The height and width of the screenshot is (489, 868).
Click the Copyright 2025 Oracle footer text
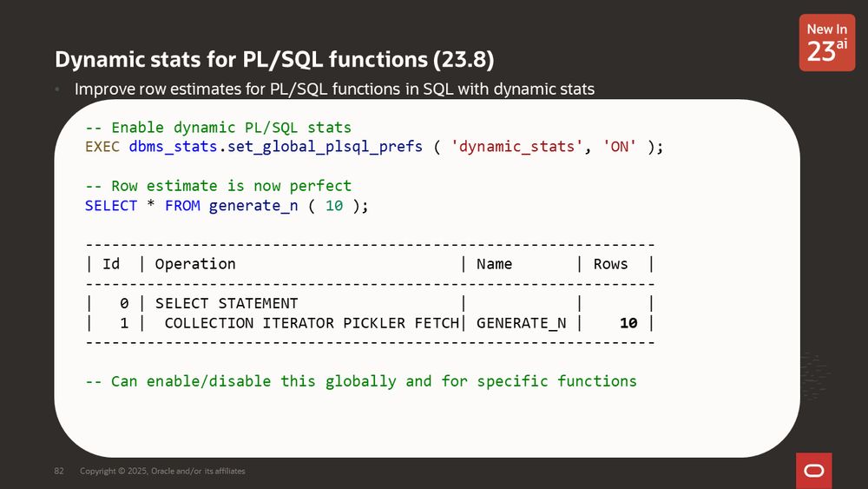162,472
